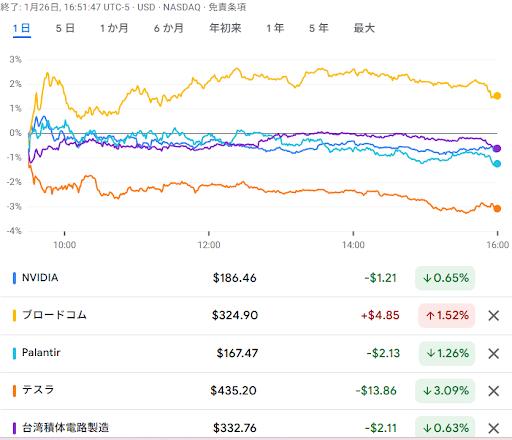512x440 pixels.
Task: Remove テスラ from comparison
Action: point(493,391)
